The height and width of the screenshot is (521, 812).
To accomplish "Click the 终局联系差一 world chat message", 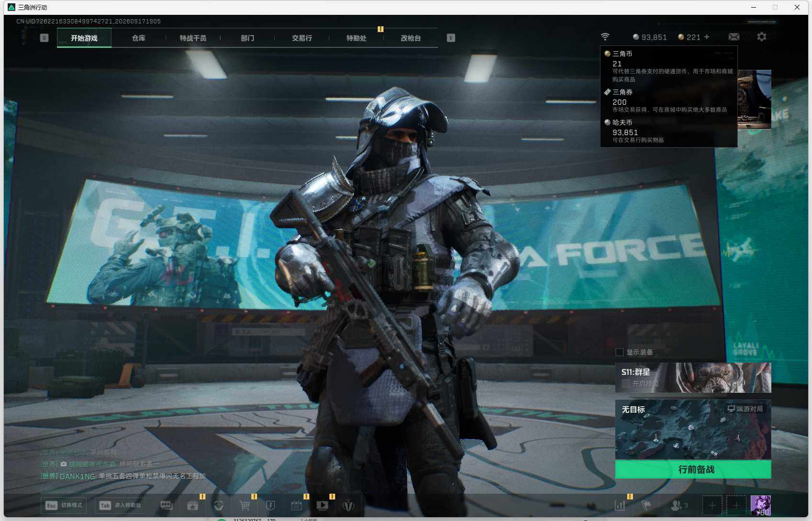I will click(x=101, y=464).
